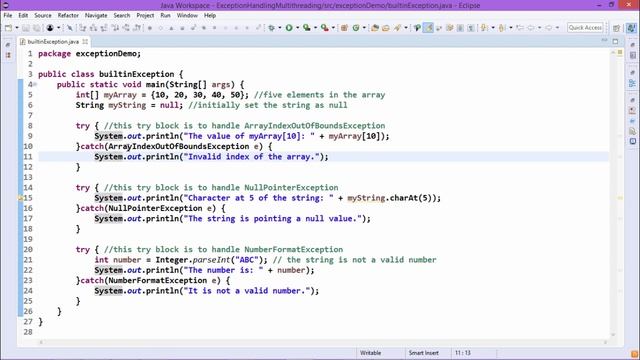Toggle Block Selection mode
The image size is (640, 360).
pyautogui.click(x=460, y=28)
